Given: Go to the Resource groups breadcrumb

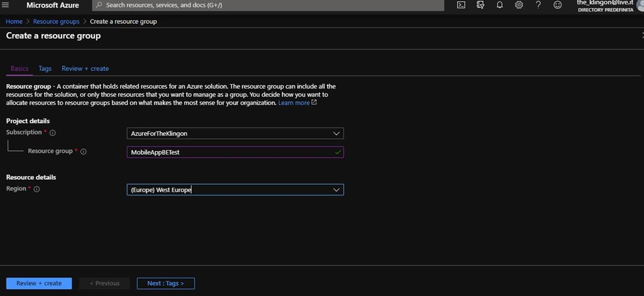Looking at the screenshot, I should coord(56,21).
